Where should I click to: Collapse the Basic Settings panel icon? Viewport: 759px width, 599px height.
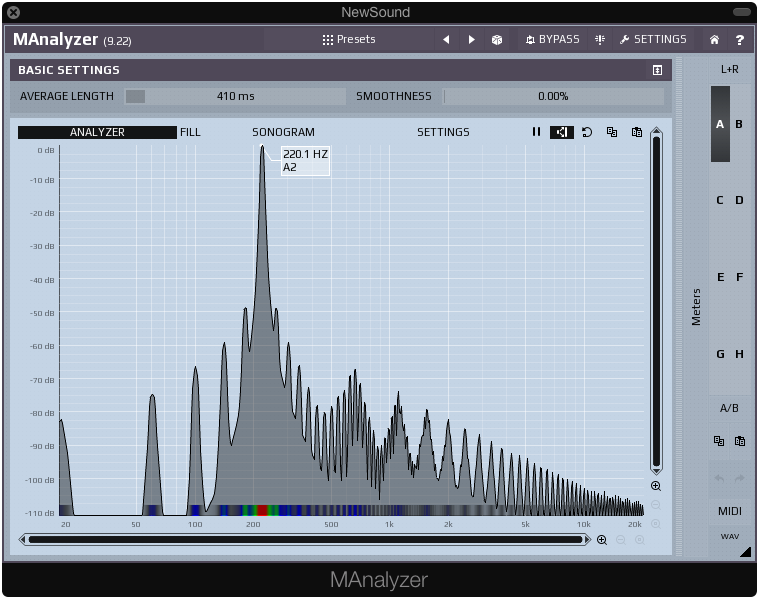[x=657, y=70]
